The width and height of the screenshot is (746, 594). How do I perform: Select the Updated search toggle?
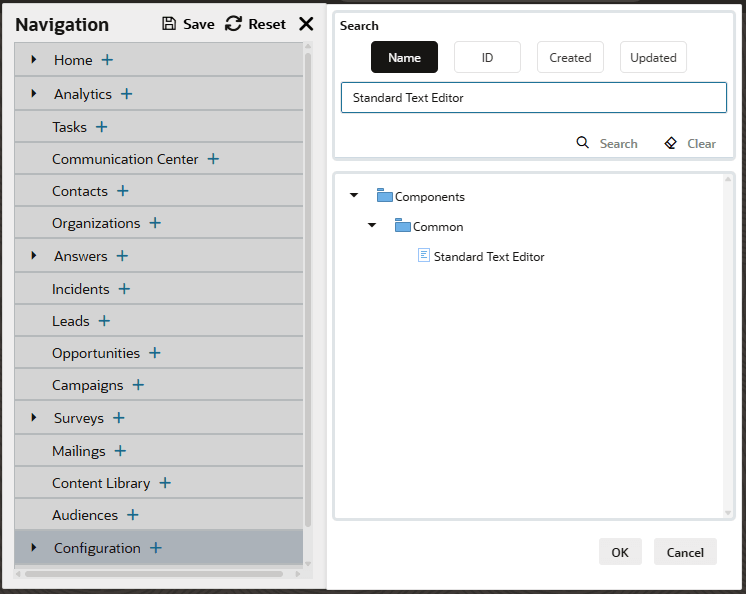653,57
